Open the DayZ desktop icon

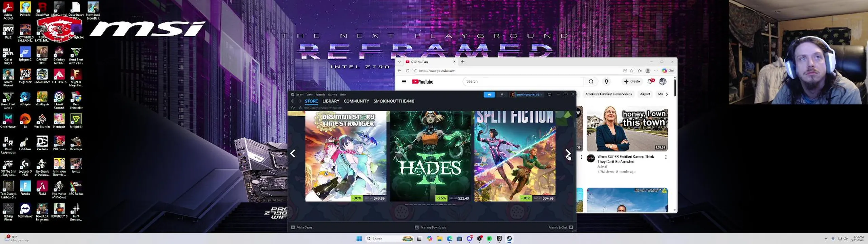click(x=8, y=32)
